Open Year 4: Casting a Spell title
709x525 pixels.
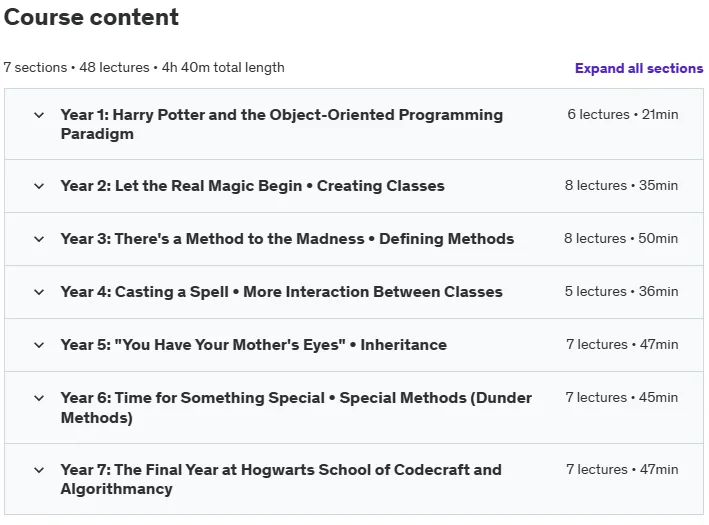(281, 292)
